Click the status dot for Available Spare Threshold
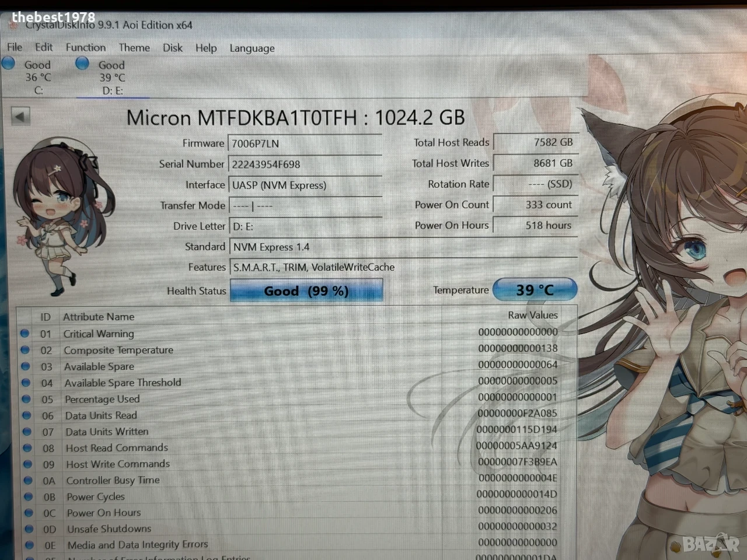747x560 pixels. (x=26, y=383)
